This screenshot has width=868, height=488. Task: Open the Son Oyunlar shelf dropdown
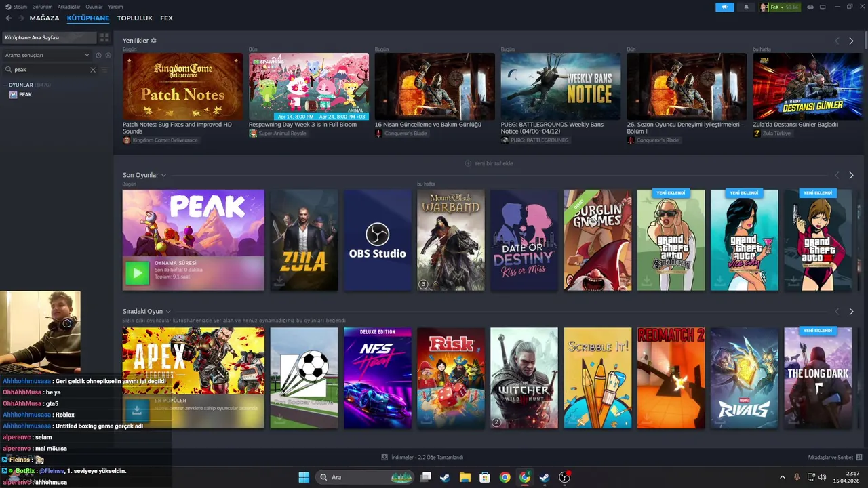click(x=163, y=175)
